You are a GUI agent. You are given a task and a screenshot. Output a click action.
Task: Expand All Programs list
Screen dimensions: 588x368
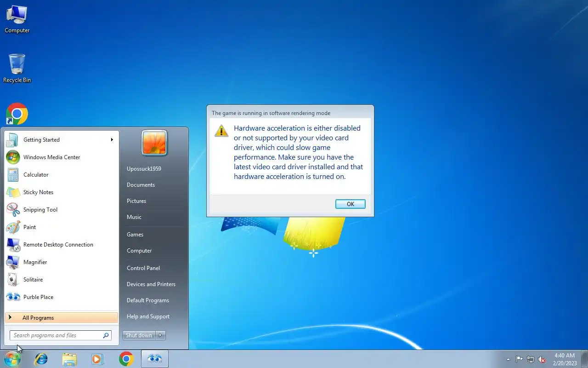pos(62,318)
